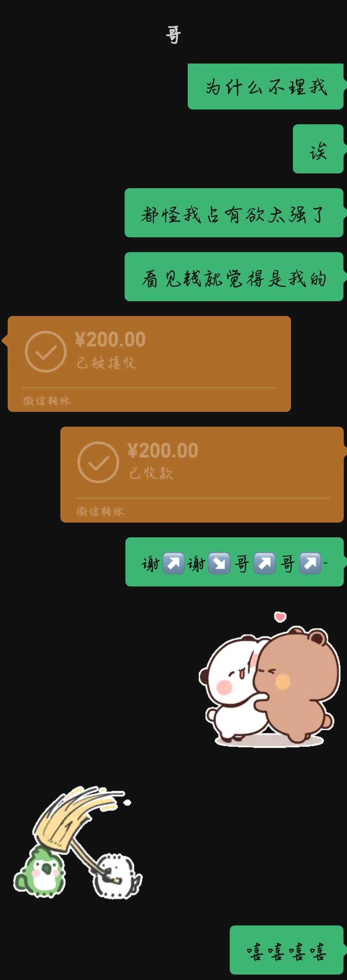This screenshot has width=347, height=980.
Task: Open the ¥200.00 已收款 transfer card
Action: tap(202, 475)
